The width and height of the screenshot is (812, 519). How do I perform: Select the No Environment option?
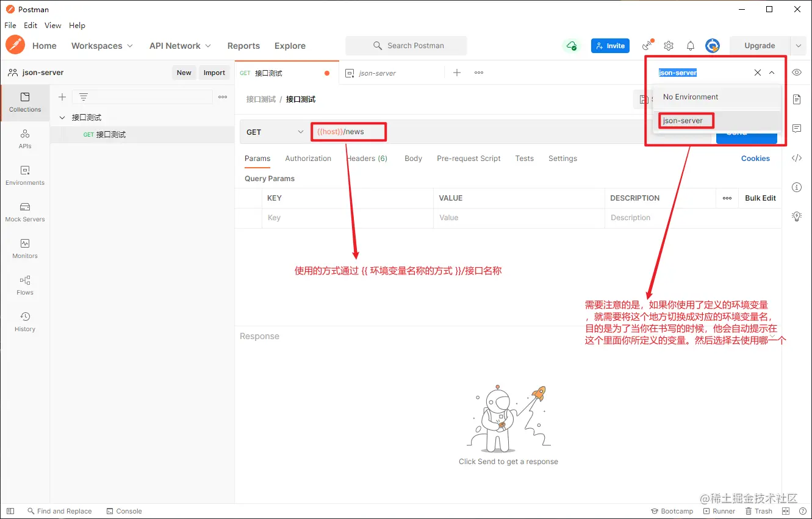tap(717, 97)
